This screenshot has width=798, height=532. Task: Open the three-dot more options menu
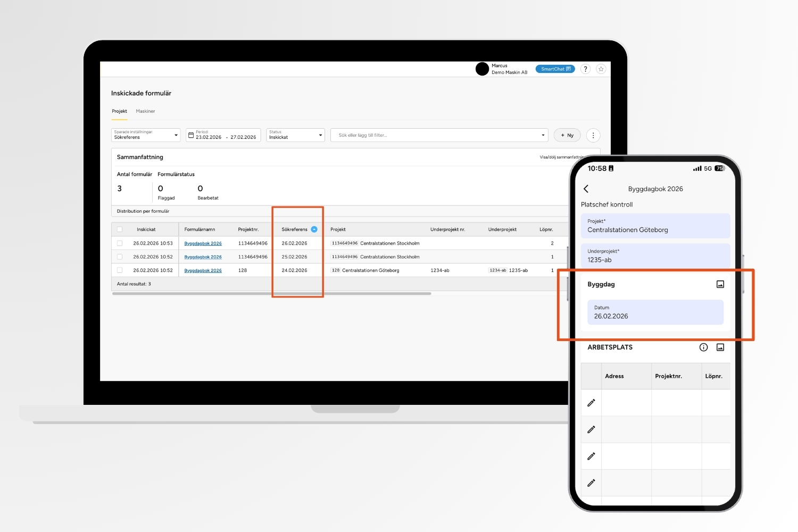click(593, 136)
